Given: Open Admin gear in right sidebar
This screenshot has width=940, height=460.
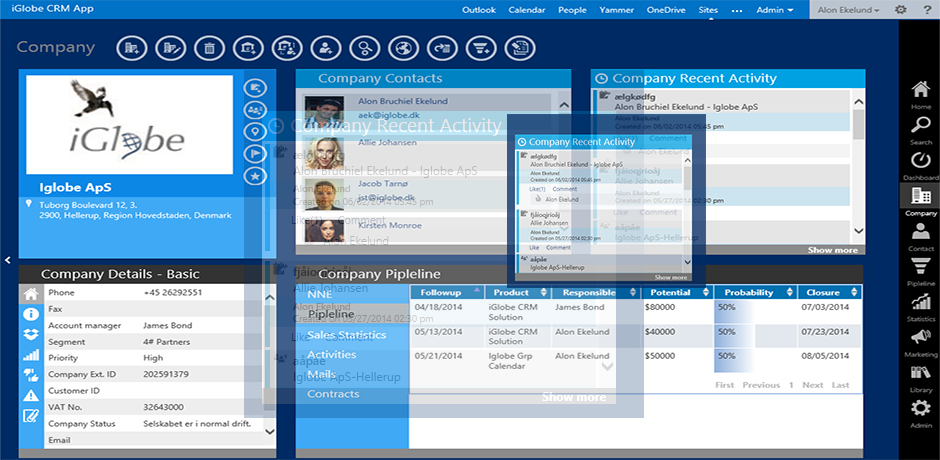Looking at the screenshot, I should pos(921,414).
